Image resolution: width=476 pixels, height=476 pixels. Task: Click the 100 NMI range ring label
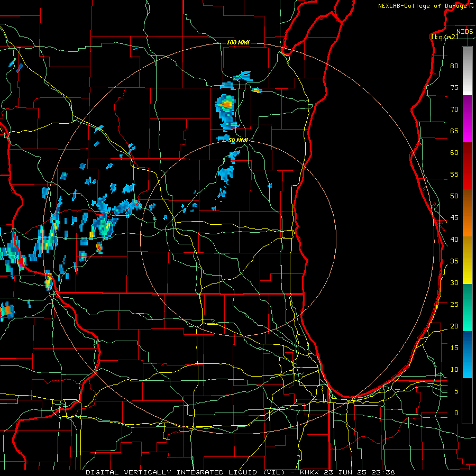click(x=238, y=42)
